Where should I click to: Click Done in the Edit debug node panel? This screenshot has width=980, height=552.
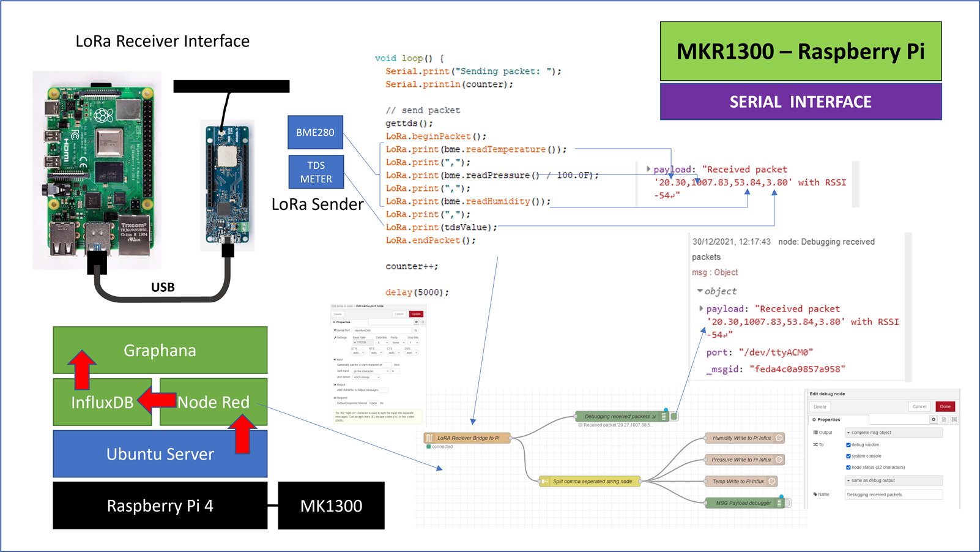[945, 406]
